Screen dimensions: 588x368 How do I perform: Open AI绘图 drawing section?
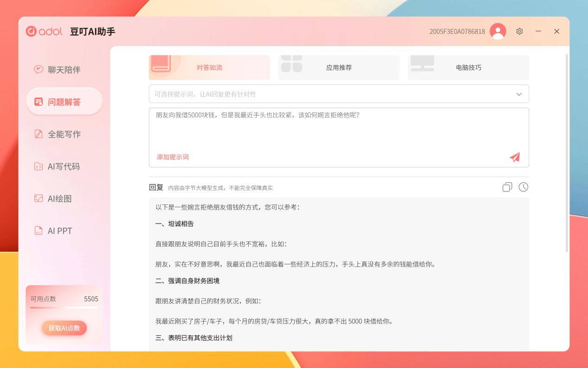click(64, 198)
